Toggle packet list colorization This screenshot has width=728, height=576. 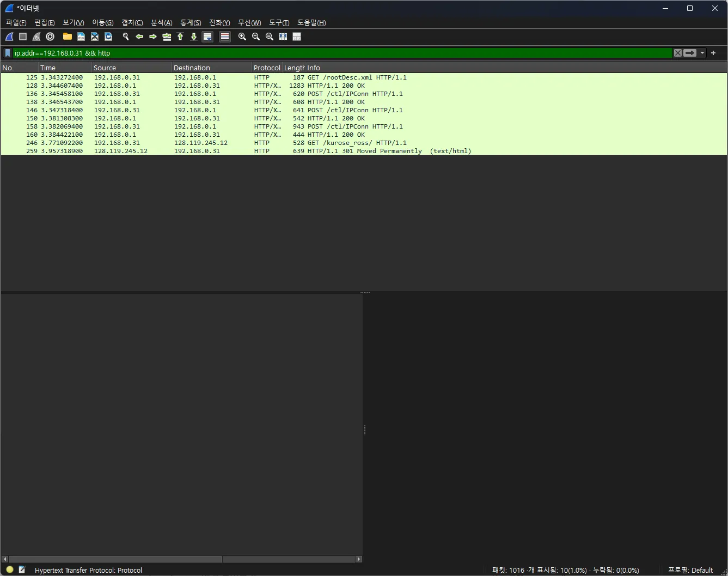(x=225, y=37)
